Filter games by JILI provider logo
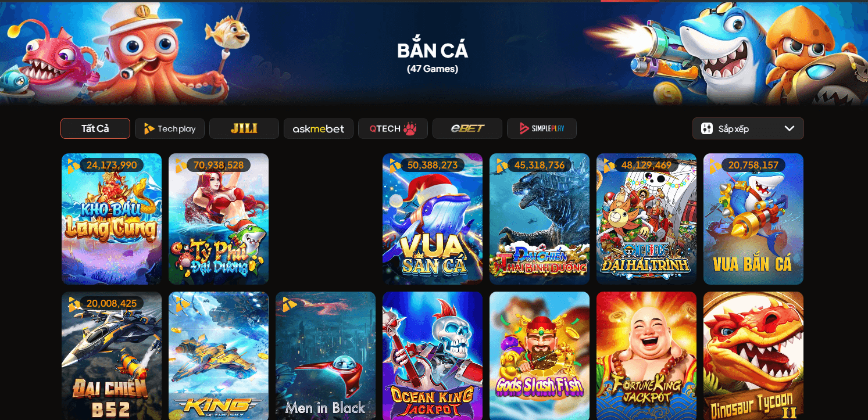 (x=244, y=128)
